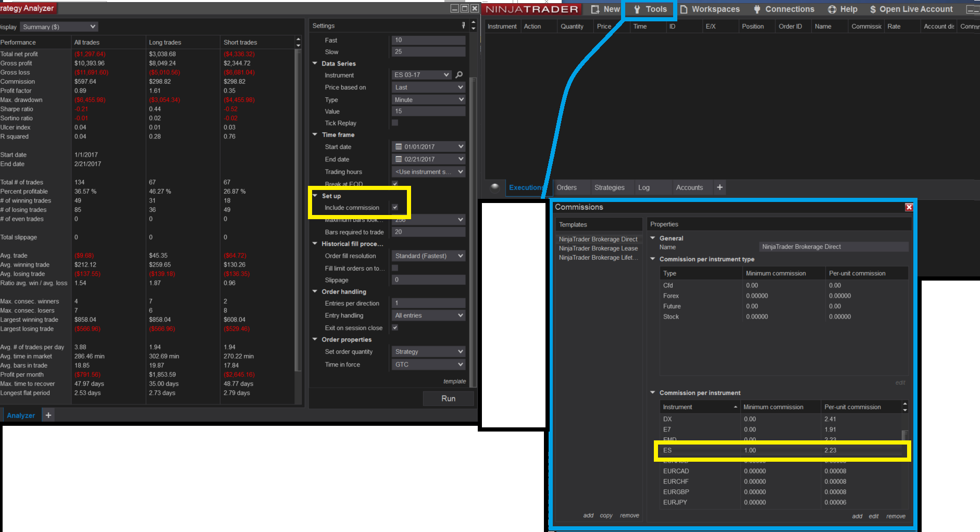Image resolution: width=980 pixels, height=532 pixels.
Task: Select the Executions tab
Action: 526,187
